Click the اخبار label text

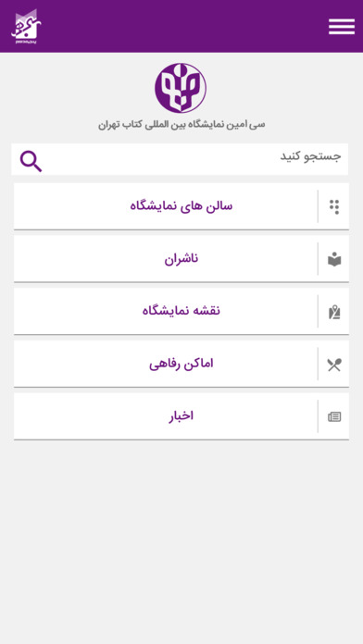point(181,416)
